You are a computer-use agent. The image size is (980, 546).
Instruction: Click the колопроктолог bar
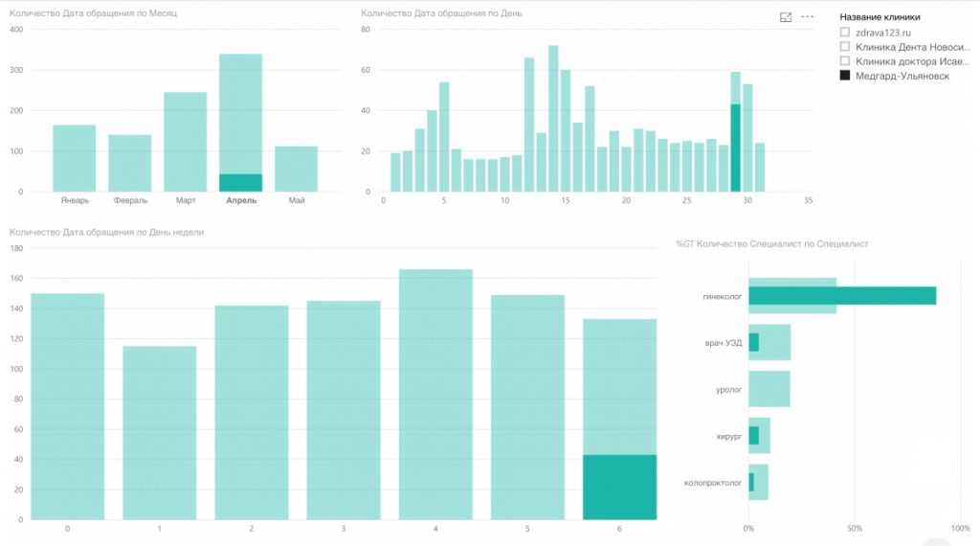coord(761,482)
